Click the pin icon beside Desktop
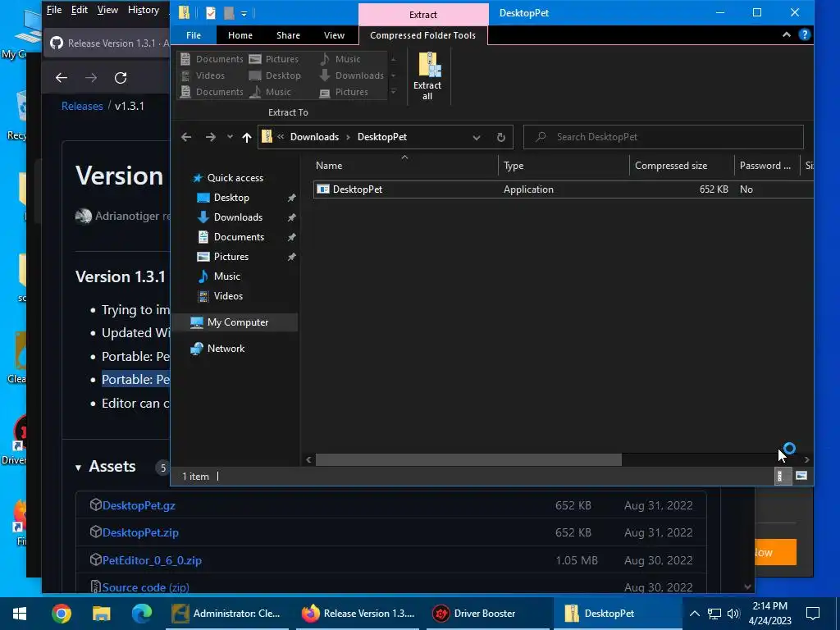Viewport: 840px width, 630px height. coord(291,198)
